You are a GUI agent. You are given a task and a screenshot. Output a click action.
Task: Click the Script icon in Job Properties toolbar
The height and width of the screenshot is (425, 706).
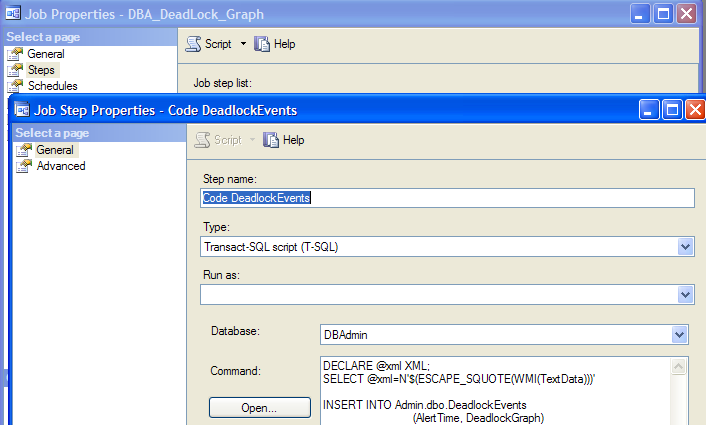coord(194,44)
